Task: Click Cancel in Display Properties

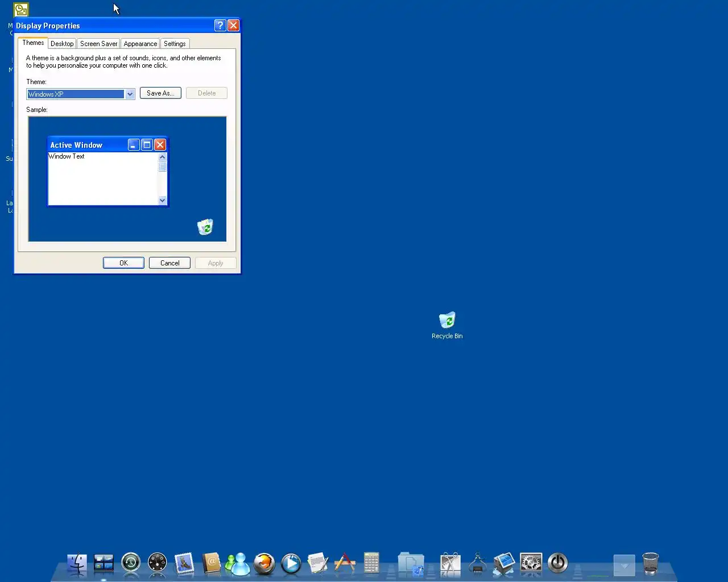Action: coord(169,263)
